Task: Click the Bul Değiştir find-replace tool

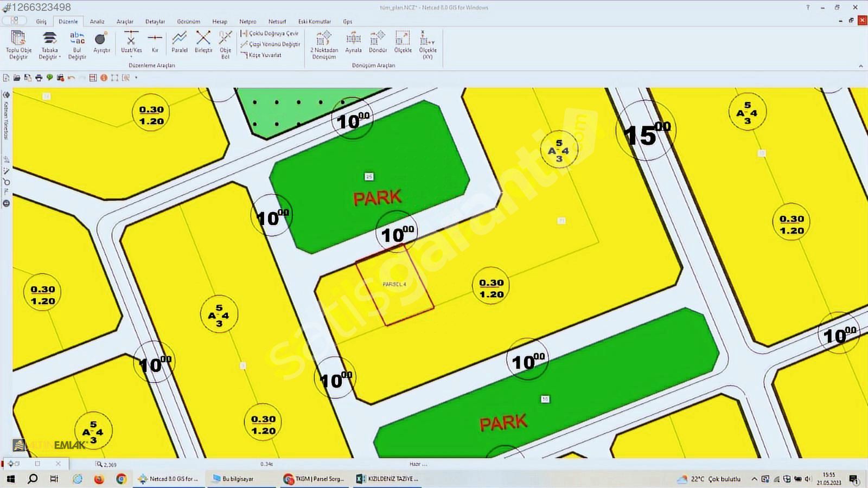Action: (77, 44)
